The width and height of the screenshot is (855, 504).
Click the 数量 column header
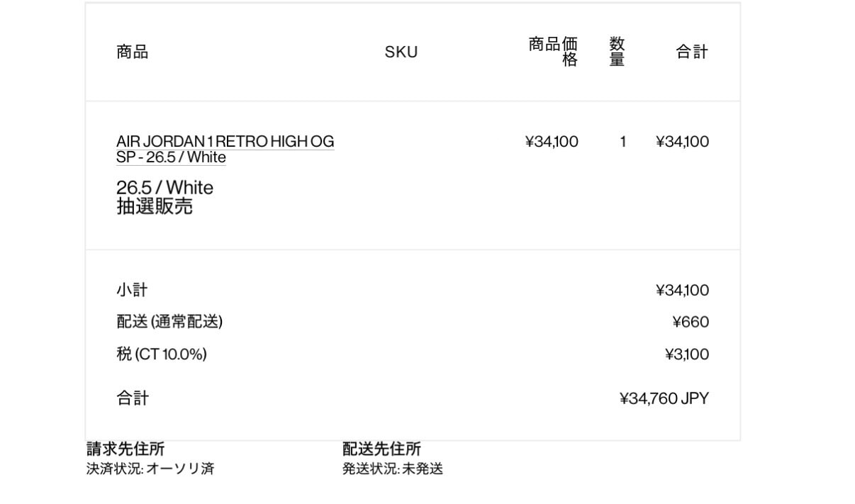coord(617,52)
